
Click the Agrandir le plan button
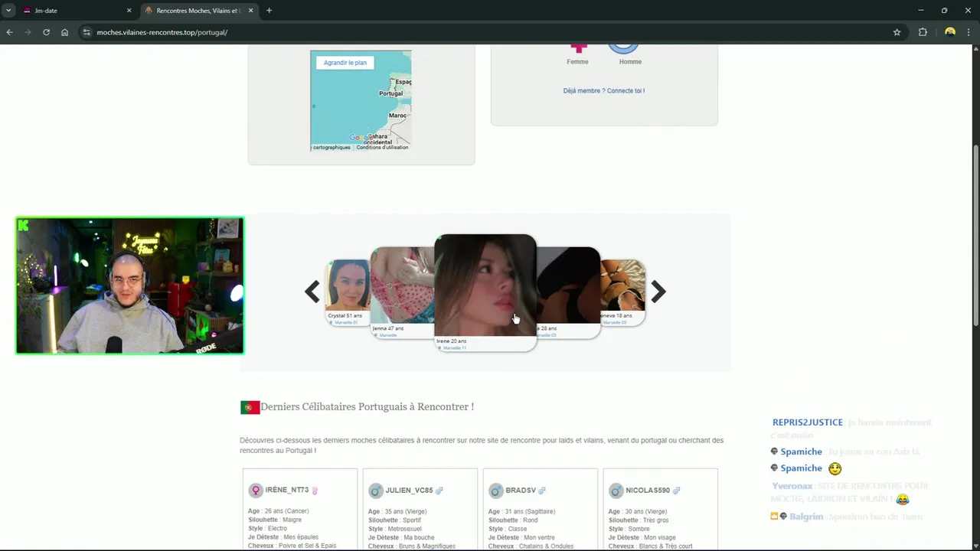point(345,63)
